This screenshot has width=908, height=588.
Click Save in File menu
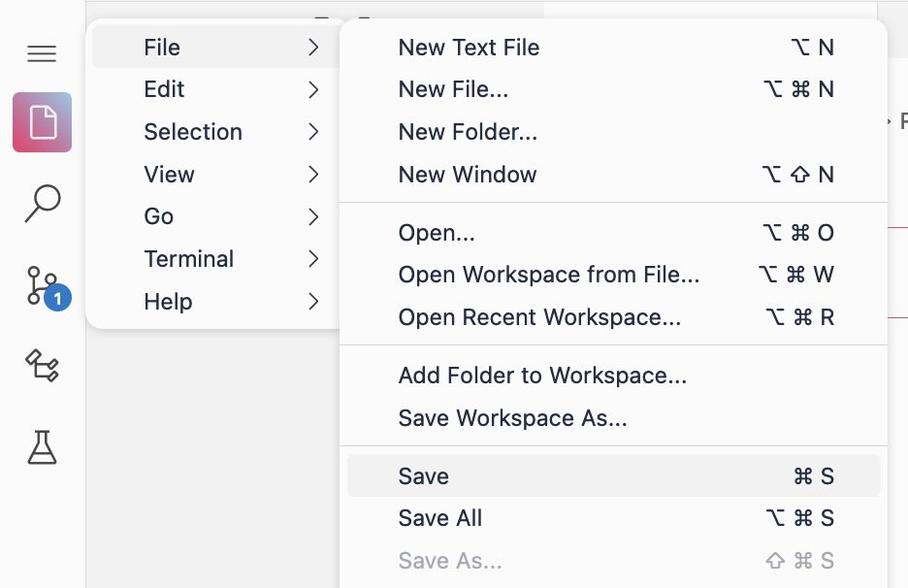[423, 476]
